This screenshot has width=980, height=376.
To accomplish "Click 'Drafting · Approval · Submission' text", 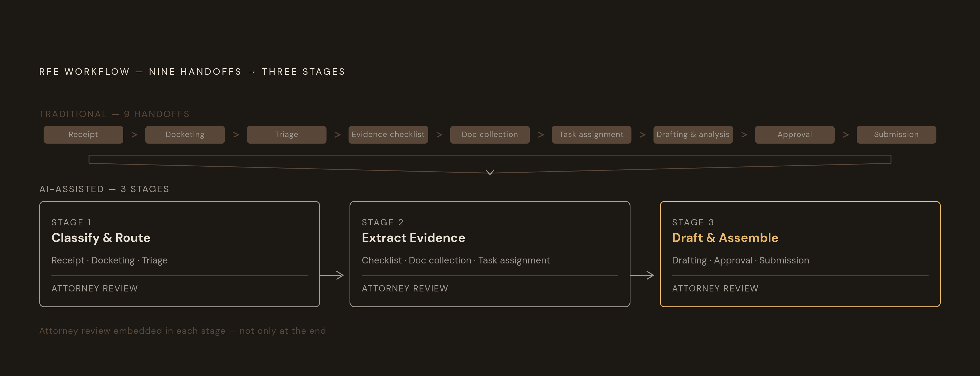I will pyautogui.click(x=740, y=260).
